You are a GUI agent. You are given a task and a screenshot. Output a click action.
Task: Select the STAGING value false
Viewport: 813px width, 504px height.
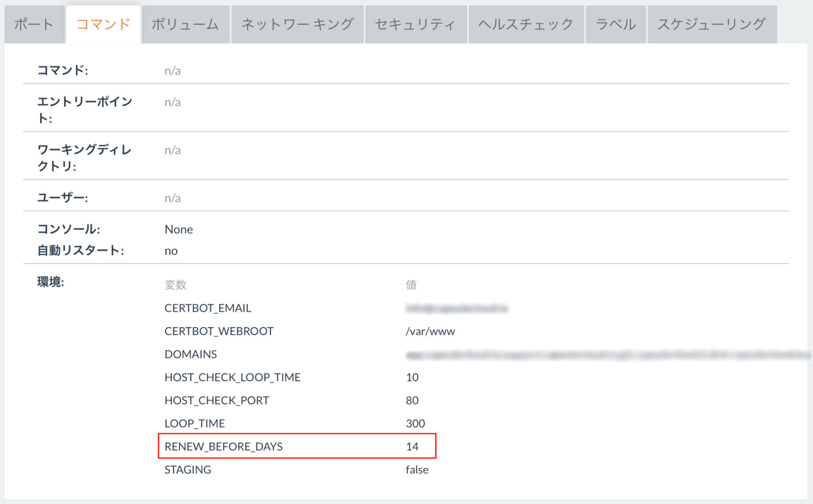tap(418, 470)
